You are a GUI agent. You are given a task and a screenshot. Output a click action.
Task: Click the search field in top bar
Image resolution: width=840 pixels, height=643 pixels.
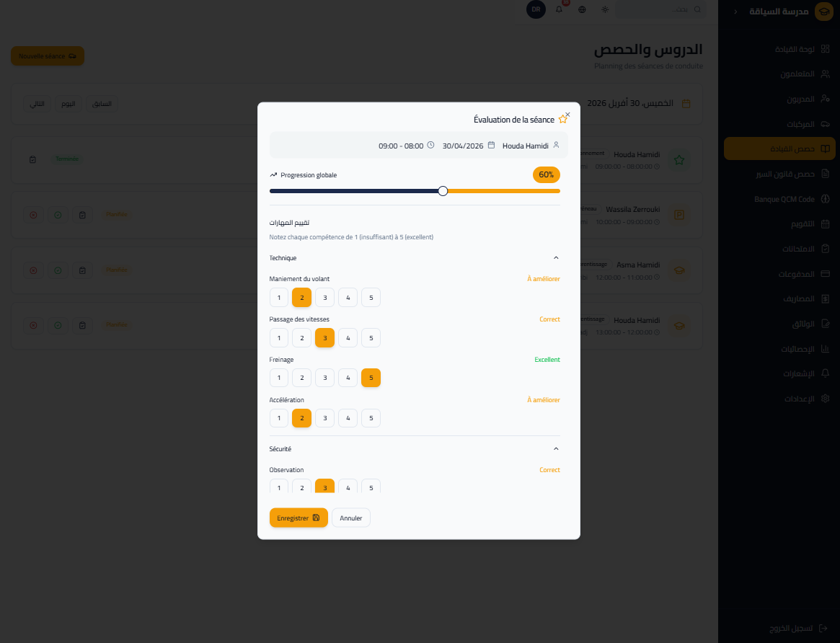[x=660, y=9]
